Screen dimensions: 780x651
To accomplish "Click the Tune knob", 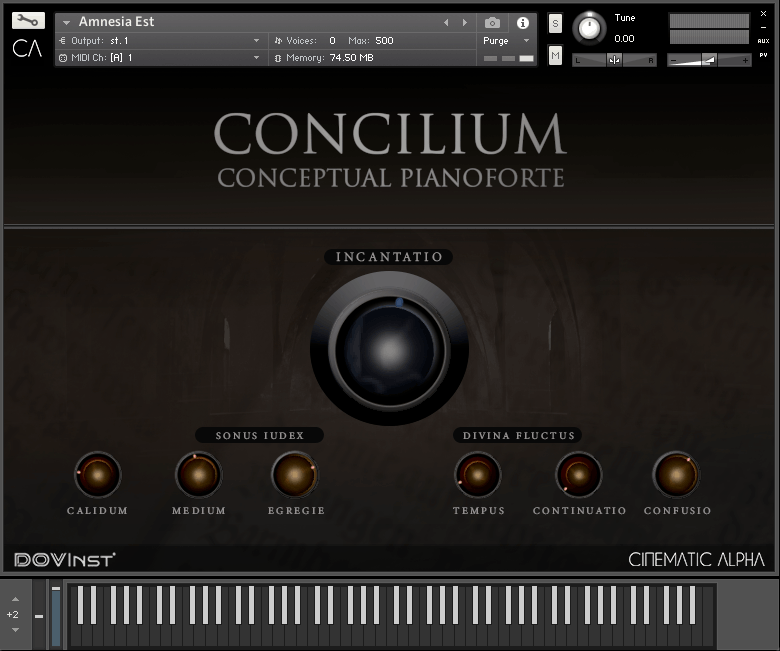I will click(589, 28).
